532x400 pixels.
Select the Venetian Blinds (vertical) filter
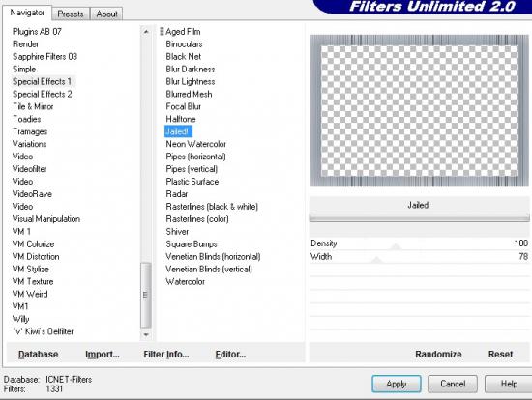click(x=209, y=270)
